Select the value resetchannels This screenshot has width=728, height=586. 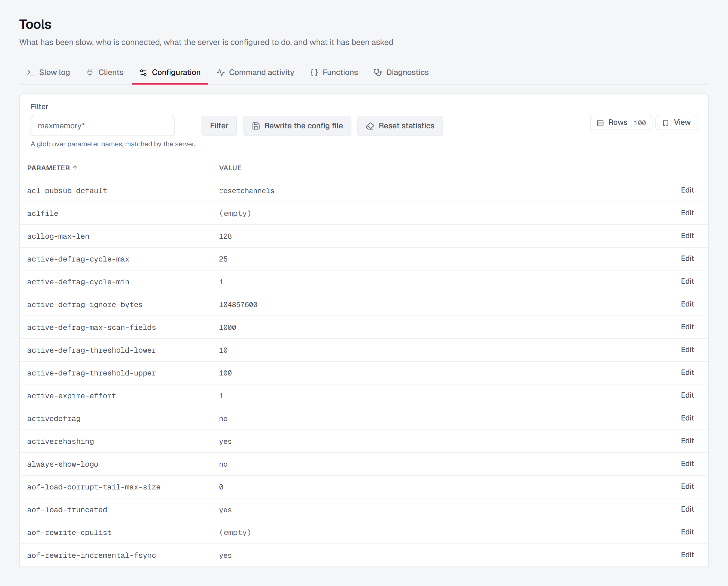(x=246, y=191)
